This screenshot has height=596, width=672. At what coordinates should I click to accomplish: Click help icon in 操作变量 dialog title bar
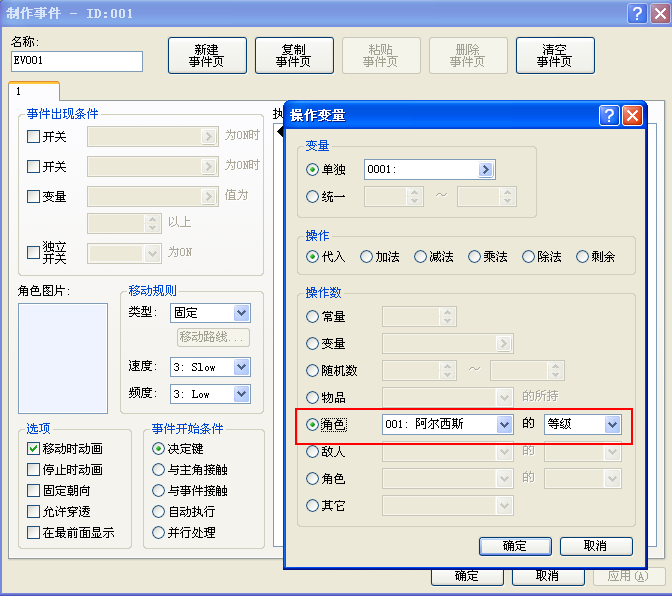click(609, 116)
